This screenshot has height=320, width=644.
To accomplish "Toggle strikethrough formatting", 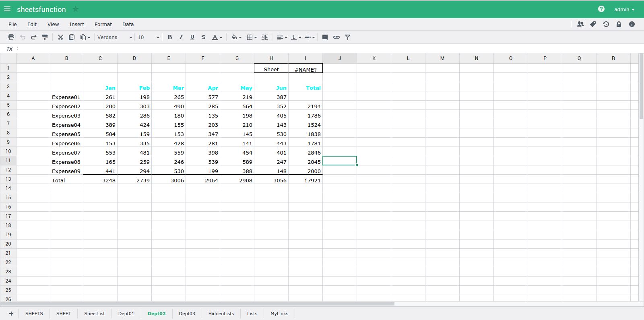I will pos(204,37).
